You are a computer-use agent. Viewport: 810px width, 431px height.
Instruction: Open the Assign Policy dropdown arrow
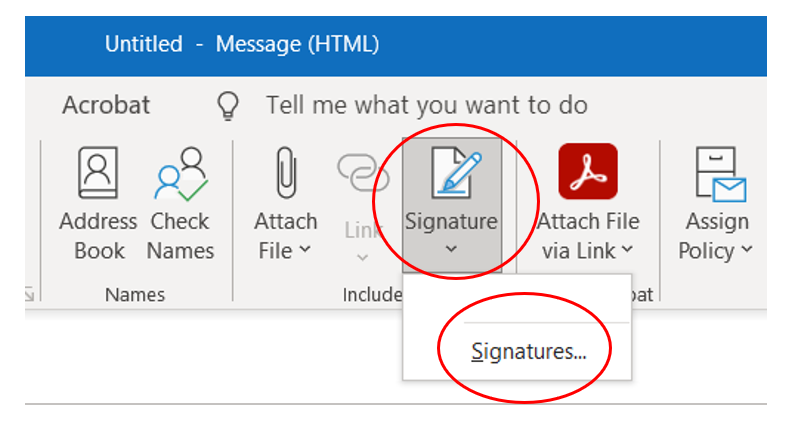pyautogui.click(x=745, y=251)
